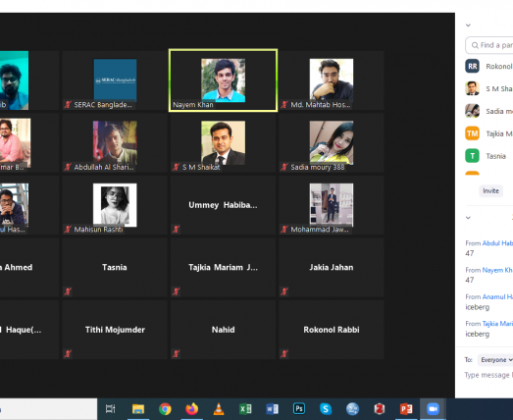
Task: Open File Explorer from the taskbar
Action: click(138, 409)
